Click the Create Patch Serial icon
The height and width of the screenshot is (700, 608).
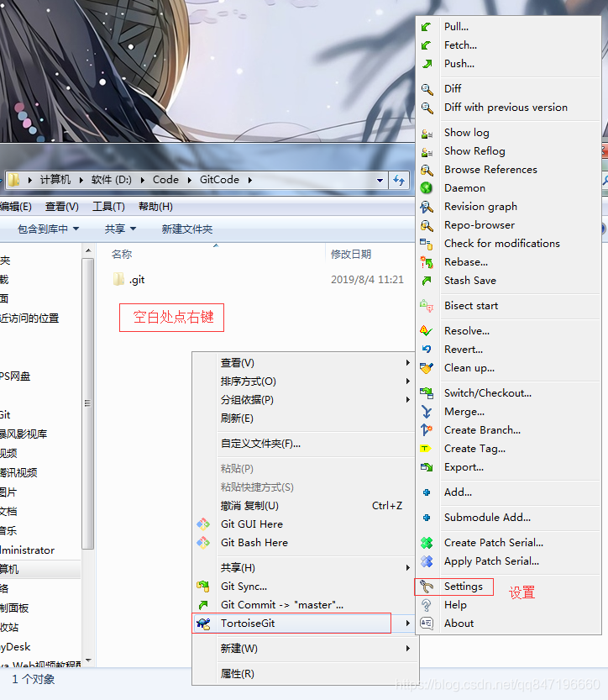tap(427, 543)
